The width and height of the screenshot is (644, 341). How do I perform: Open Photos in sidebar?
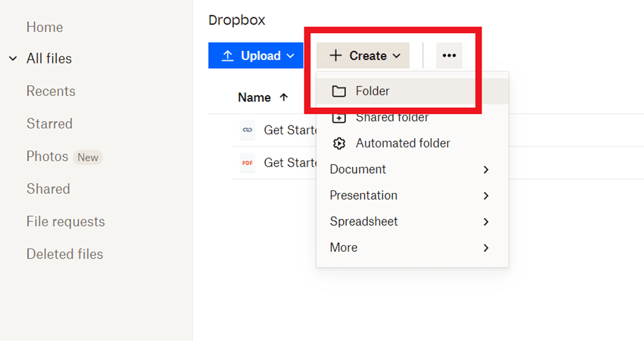(x=48, y=156)
